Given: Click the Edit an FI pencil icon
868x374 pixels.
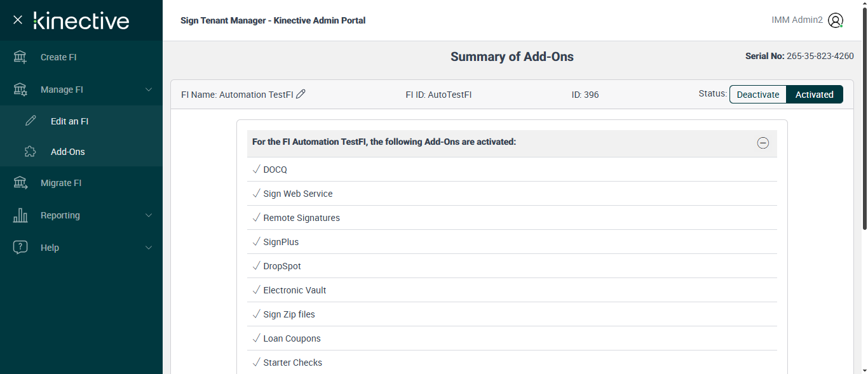Looking at the screenshot, I should click(31, 121).
